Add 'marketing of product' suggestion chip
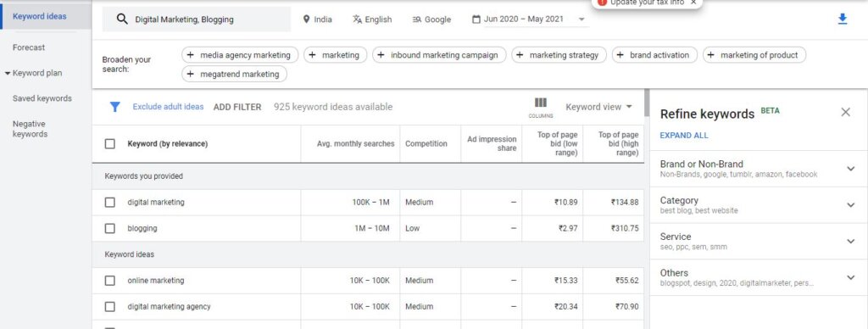The image size is (868, 329). [x=754, y=55]
